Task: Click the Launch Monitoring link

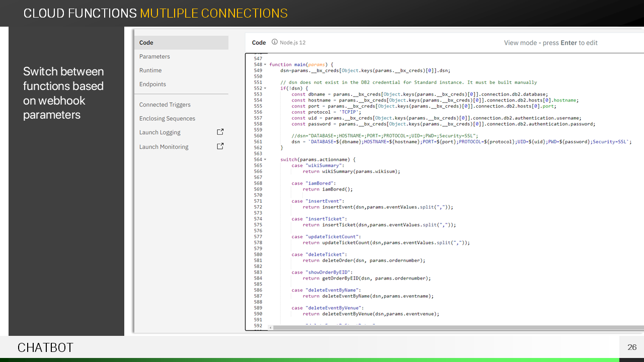Action: tap(164, 147)
